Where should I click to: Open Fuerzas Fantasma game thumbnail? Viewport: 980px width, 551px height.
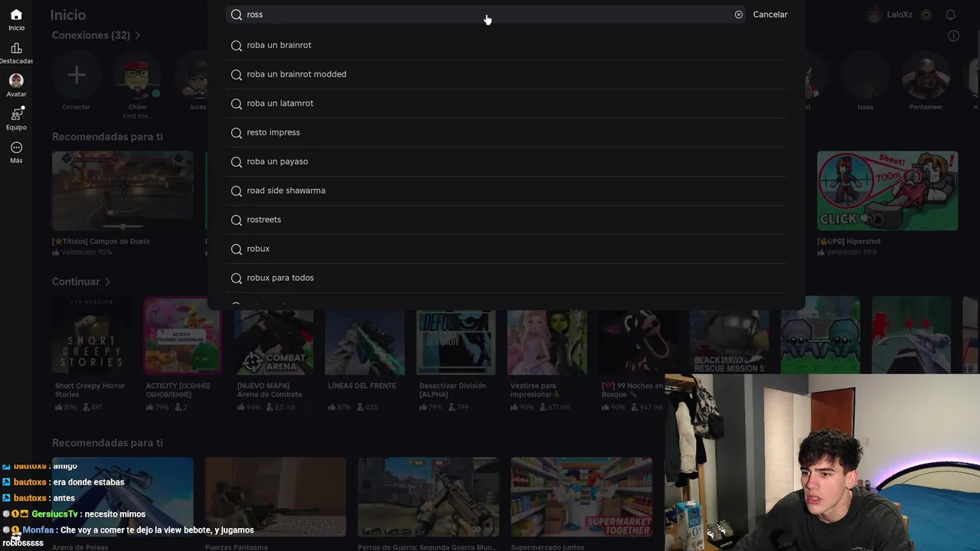pyautogui.click(x=276, y=497)
